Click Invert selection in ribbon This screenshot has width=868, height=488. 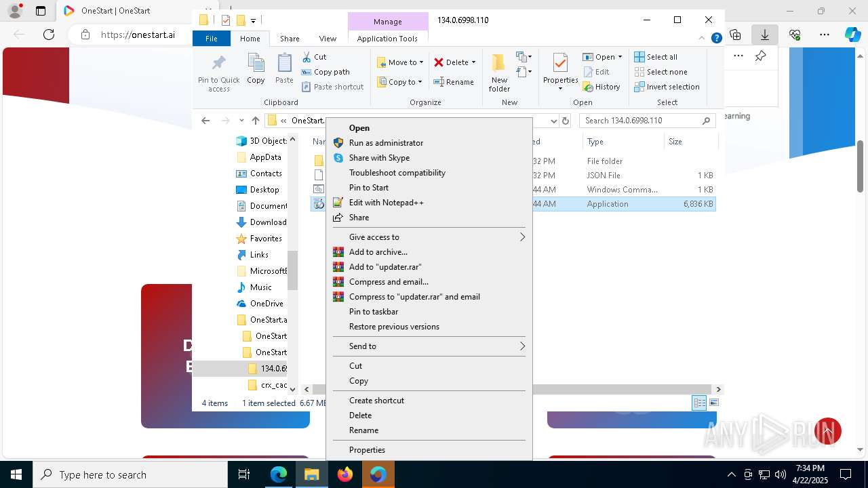pos(667,87)
